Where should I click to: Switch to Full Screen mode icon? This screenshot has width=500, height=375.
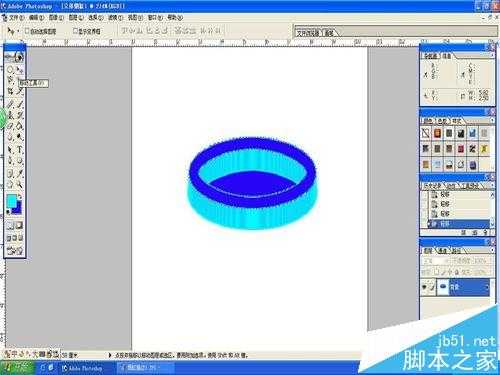pos(21,238)
